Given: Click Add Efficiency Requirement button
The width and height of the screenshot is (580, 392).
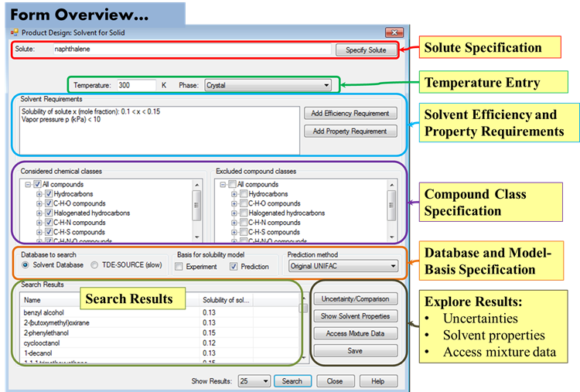Looking at the screenshot, I should coord(350,113).
